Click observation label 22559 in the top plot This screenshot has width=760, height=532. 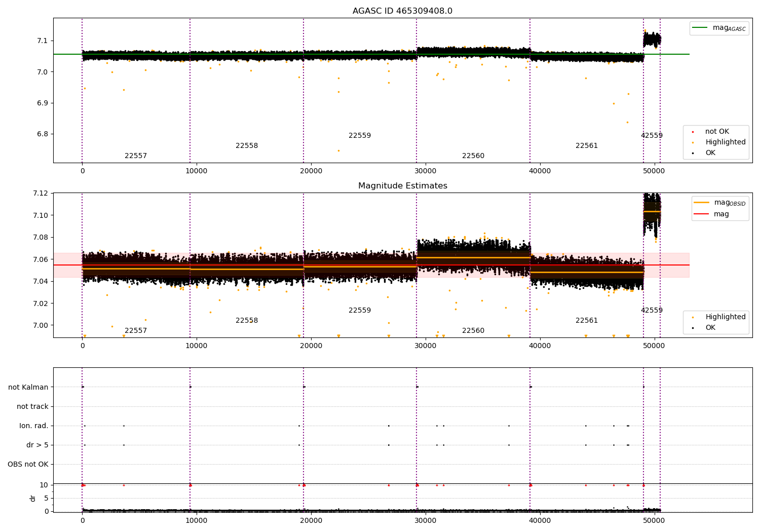click(x=360, y=136)
